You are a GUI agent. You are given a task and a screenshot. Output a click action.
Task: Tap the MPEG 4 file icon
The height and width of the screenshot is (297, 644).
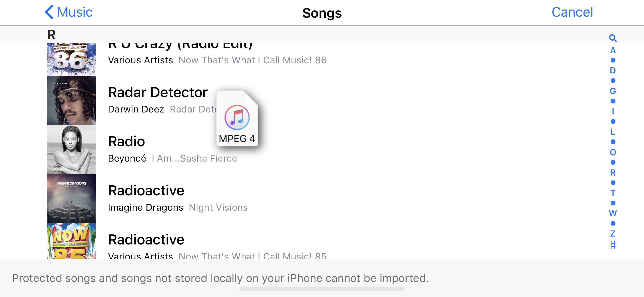click(237, 118)
